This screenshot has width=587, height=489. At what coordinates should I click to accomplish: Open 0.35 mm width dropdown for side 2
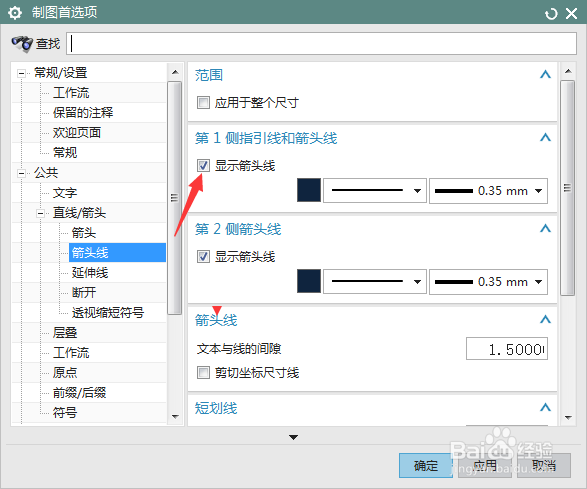(488, 282)
